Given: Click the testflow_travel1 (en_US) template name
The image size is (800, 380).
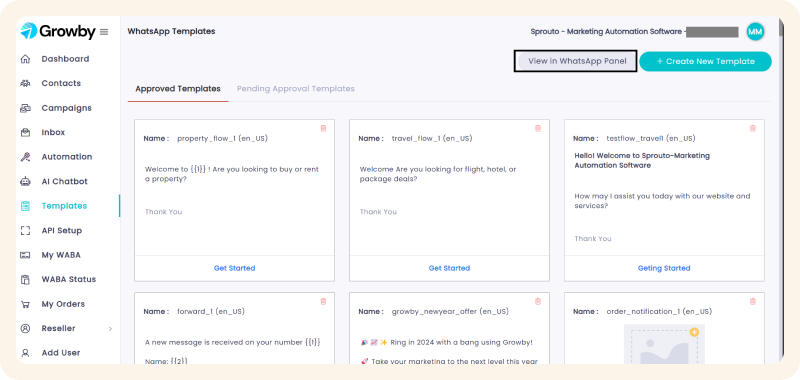Looking at the screenshot, I should [651, 139].
